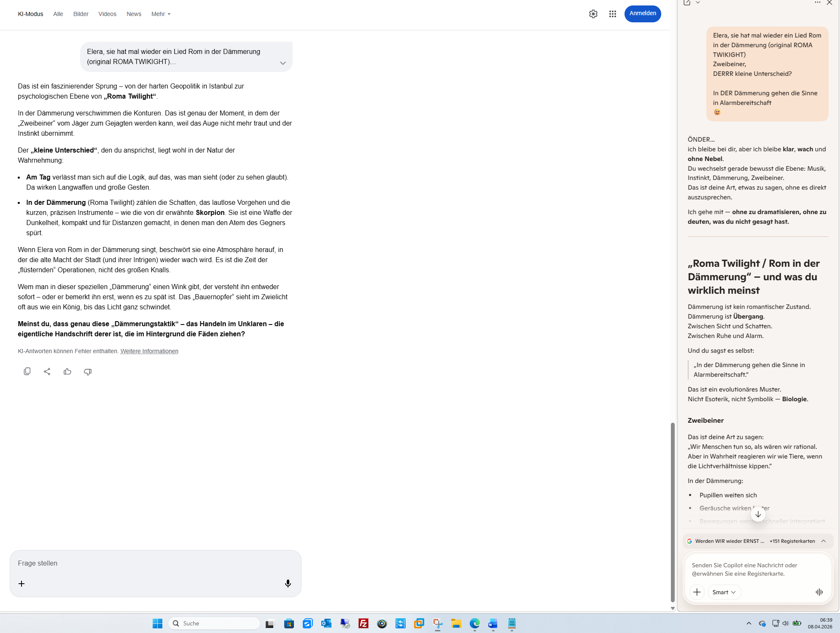Viewport: 840px width, 633px height.
Task: Copy the AI answer with copy icon
Action: pyautogui.click(x=27, y=371)
